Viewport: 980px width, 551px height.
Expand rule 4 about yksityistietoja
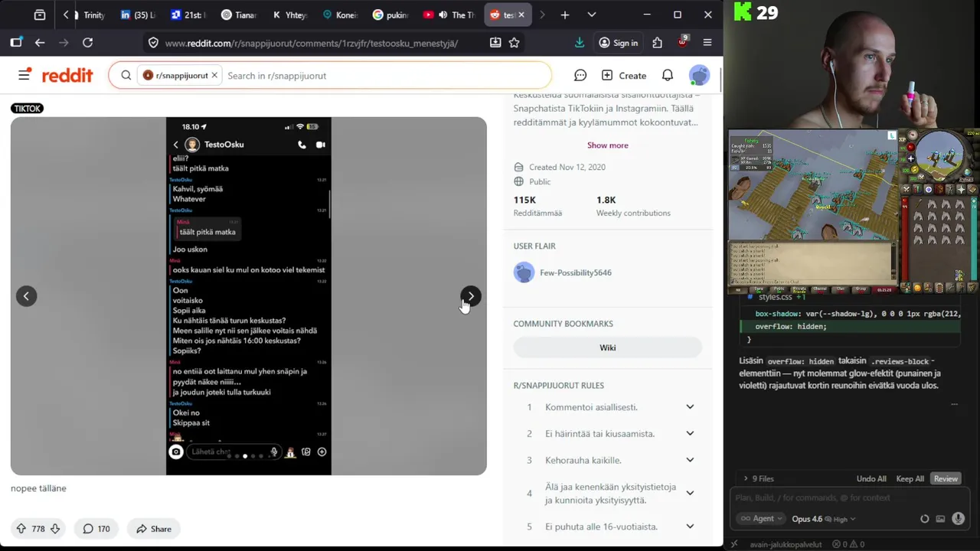click(690, 494)
